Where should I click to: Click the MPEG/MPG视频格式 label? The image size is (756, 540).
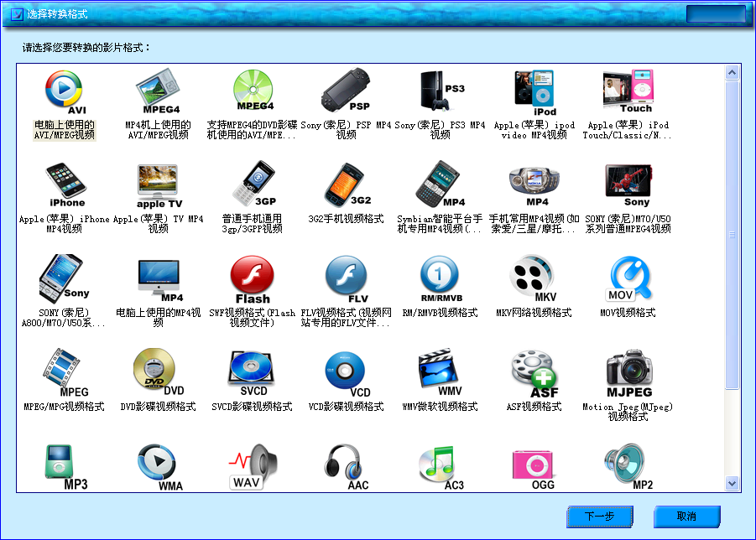point(64,407)
